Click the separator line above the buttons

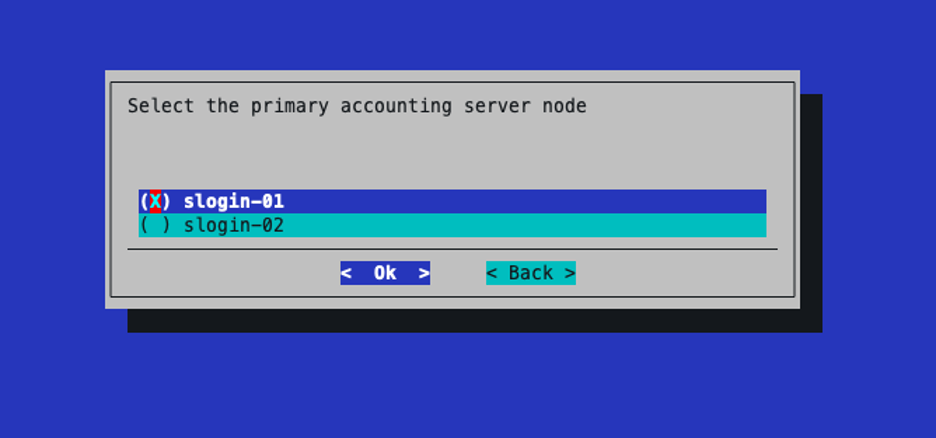pyautogui.click(x=452, y=249)
